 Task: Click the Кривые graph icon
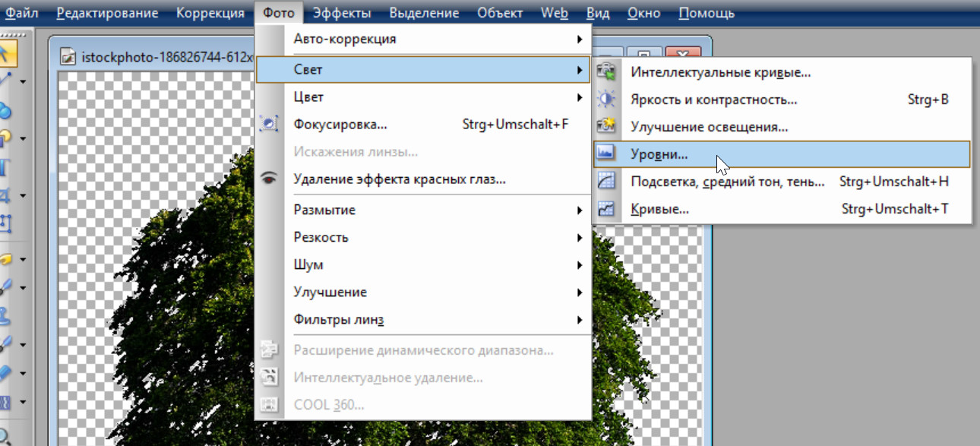(x=606, y=209)
